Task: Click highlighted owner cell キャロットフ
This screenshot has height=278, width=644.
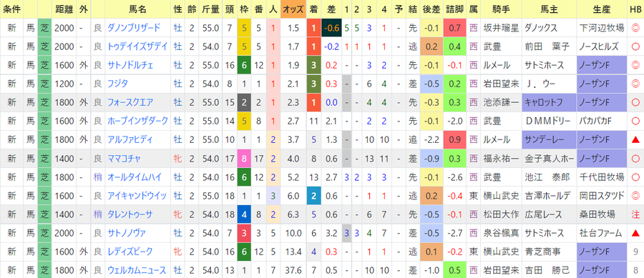Action: 548,102
